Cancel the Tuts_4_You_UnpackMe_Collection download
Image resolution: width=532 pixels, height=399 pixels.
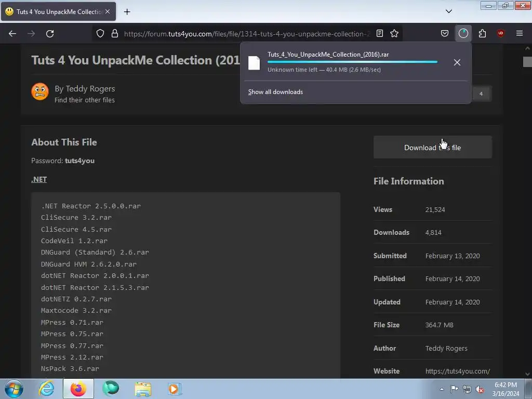point(457,62)
